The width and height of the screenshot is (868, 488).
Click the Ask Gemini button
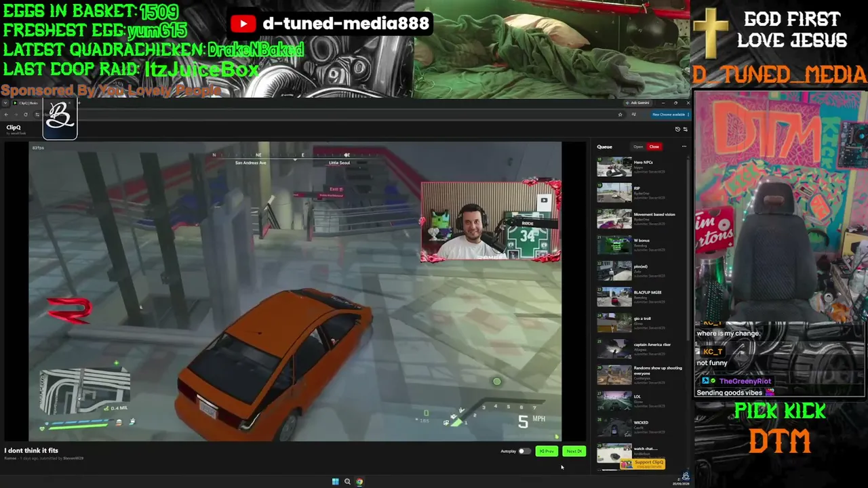point(638,103)
